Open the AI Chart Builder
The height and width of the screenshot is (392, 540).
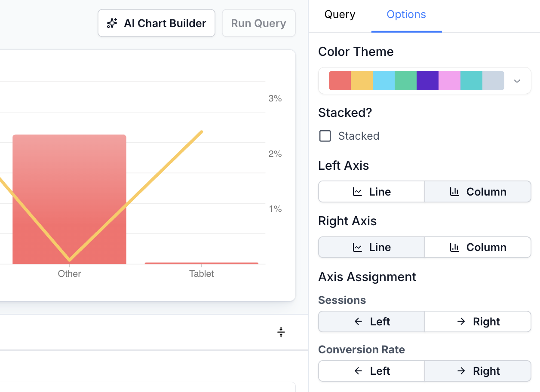tap(156, 23)
